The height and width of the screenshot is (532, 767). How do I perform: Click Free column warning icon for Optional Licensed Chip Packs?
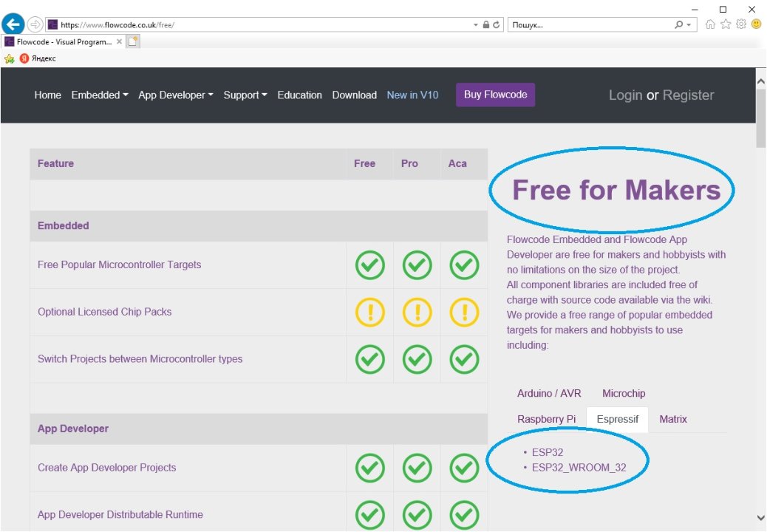pyautogui.click(x=369, y=312)
